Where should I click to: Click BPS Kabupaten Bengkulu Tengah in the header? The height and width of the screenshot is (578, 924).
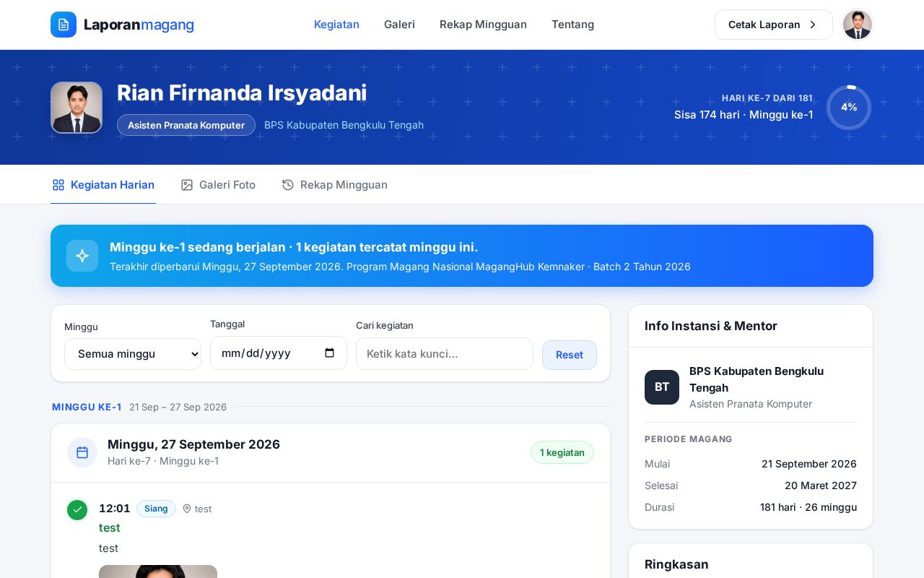344,125
